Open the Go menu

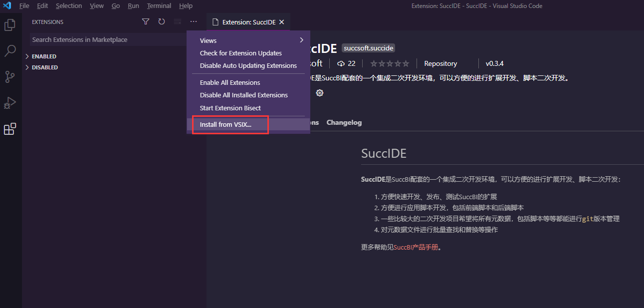coord(116,6)
